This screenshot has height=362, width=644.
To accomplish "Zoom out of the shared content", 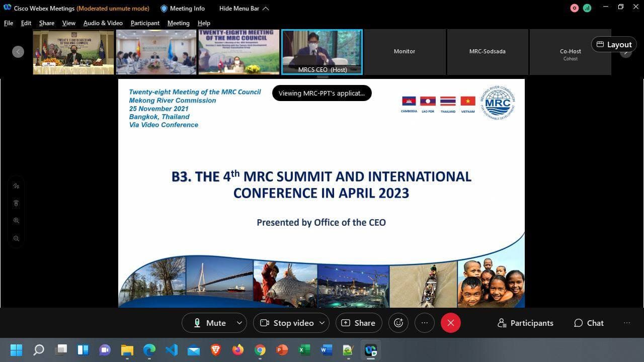I will pos(16,238).
